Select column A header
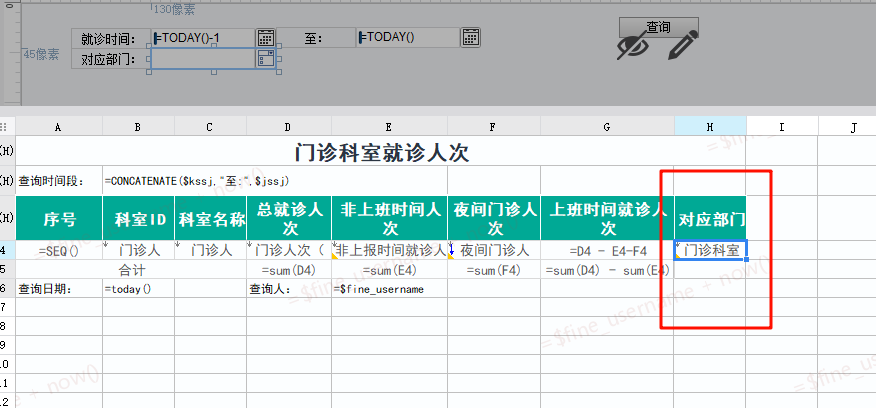The height and width of the screenshot is (408, 876). tap(59, 127)
